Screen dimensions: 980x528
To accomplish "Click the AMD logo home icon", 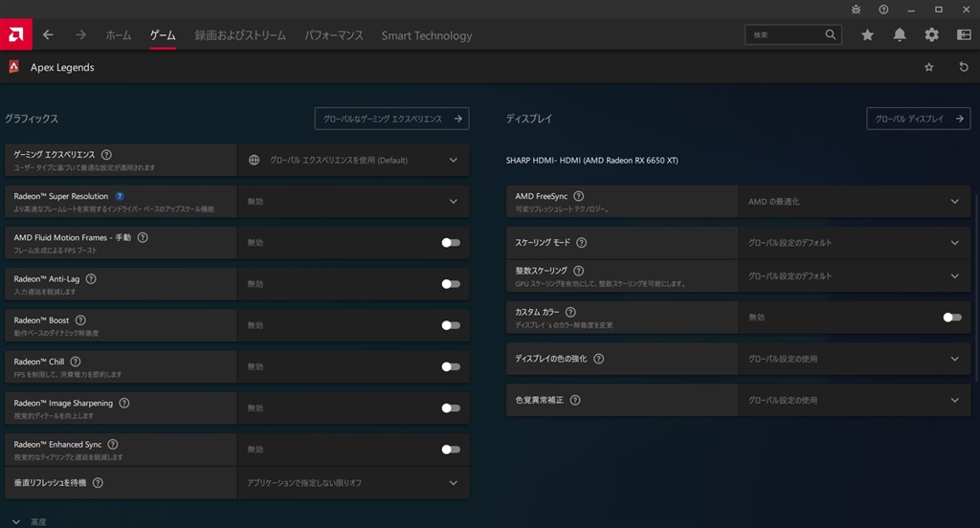I will [x=16, y=34].
